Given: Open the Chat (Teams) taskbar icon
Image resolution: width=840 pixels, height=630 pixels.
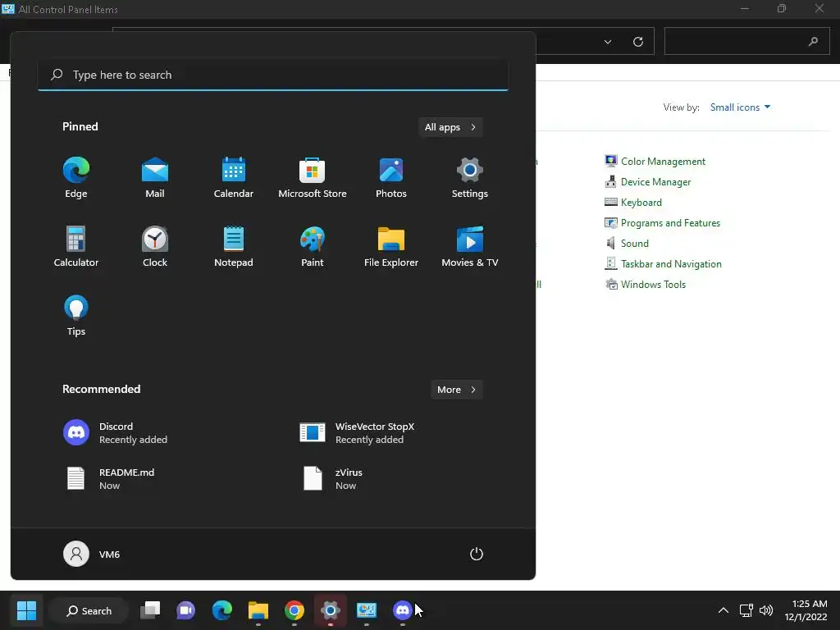Looking at the screenshot, I should pyautogui.click(x=186, y=610).
